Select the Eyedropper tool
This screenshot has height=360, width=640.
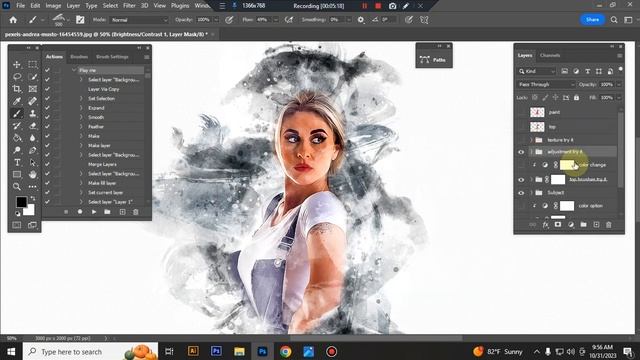click(17, 101)
